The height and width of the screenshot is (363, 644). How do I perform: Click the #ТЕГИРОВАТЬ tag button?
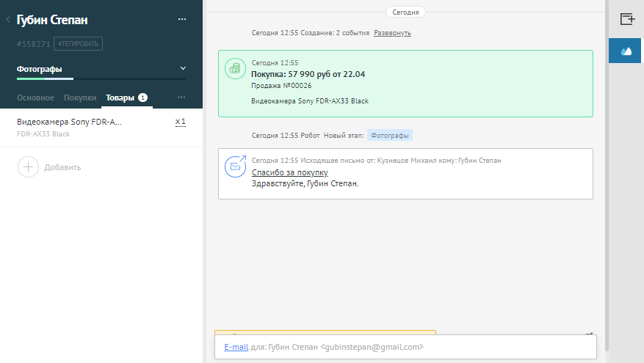coord(78,44)
